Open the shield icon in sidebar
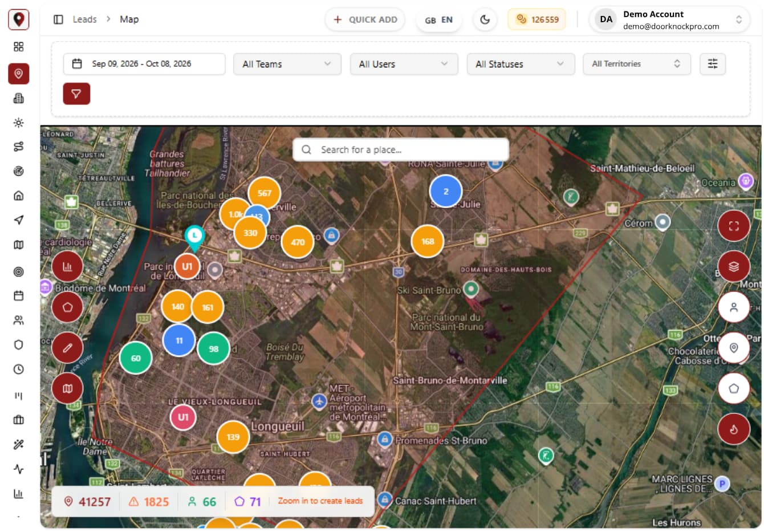 tap(19, 344)
